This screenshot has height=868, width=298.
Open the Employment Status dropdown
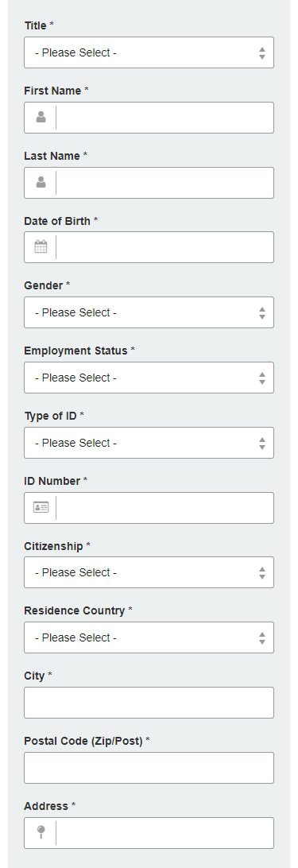pos(149,378)
